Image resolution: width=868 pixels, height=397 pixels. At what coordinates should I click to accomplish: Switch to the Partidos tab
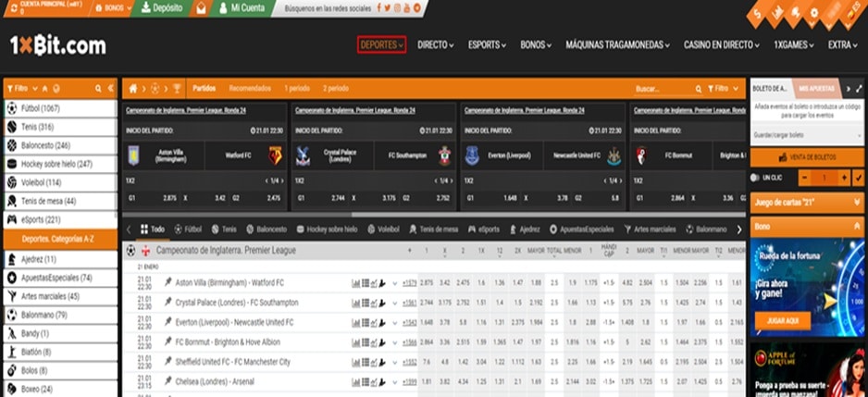point(205,89)
